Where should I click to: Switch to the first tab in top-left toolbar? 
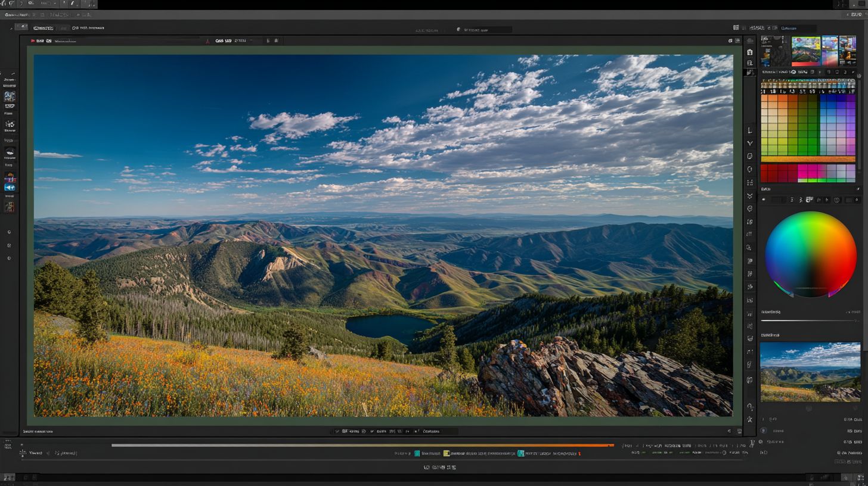(x=43, y=28)
